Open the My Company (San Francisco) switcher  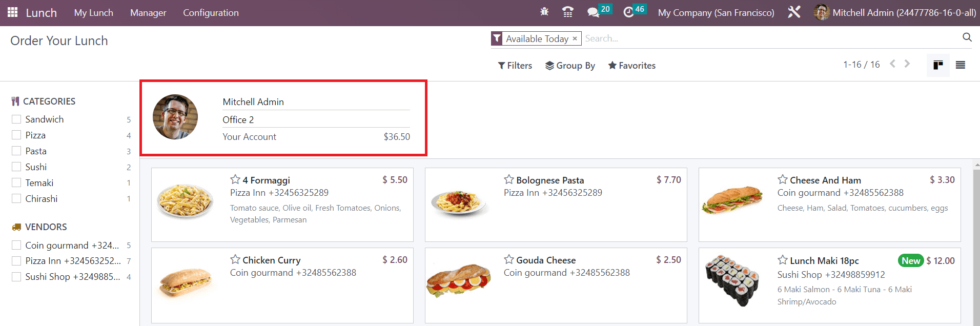(x=716, y=12)
